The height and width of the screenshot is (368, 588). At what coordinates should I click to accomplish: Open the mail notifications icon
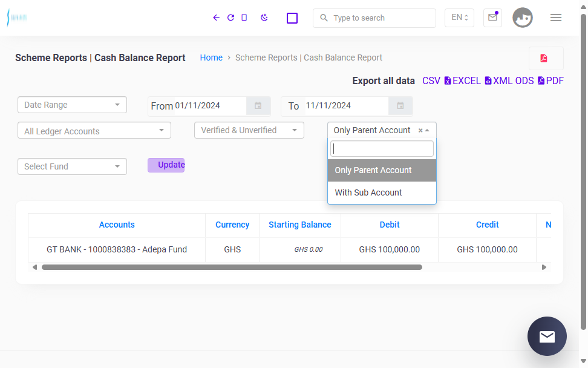tap(493, 18)
